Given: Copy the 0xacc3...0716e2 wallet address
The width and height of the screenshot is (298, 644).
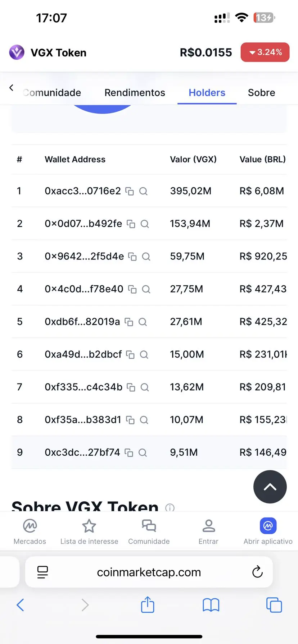Looking at the screenshot, I should point(129,191).
